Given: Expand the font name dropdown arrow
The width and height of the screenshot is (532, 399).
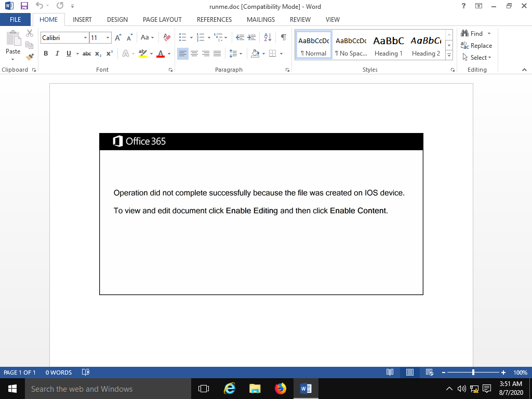Looking at the screenshot, I should [x=86, y=37].
